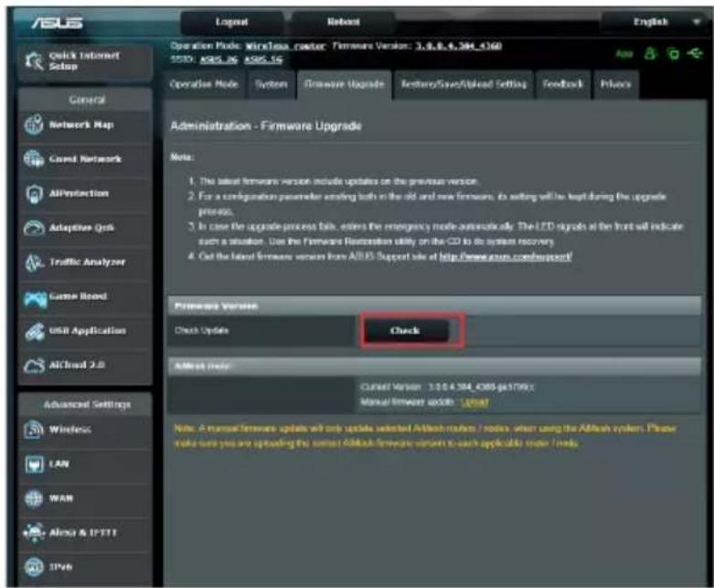Click the Firmware Version section header
The height and width of the screenshot is (588, 714).
pyautogui.click(x=434, y=306)
